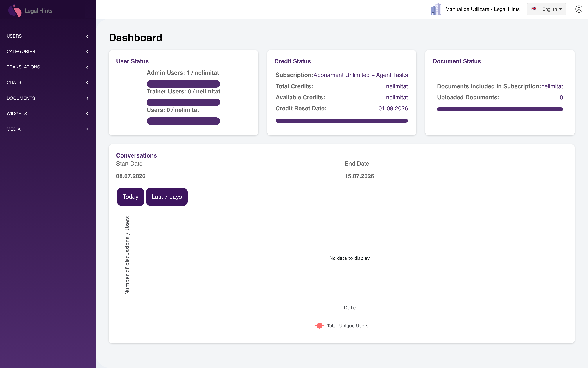The image size is (588, 368).
Task: Click 'Users: 0 / nelimitat' label
Action: (x=173, y=110)
